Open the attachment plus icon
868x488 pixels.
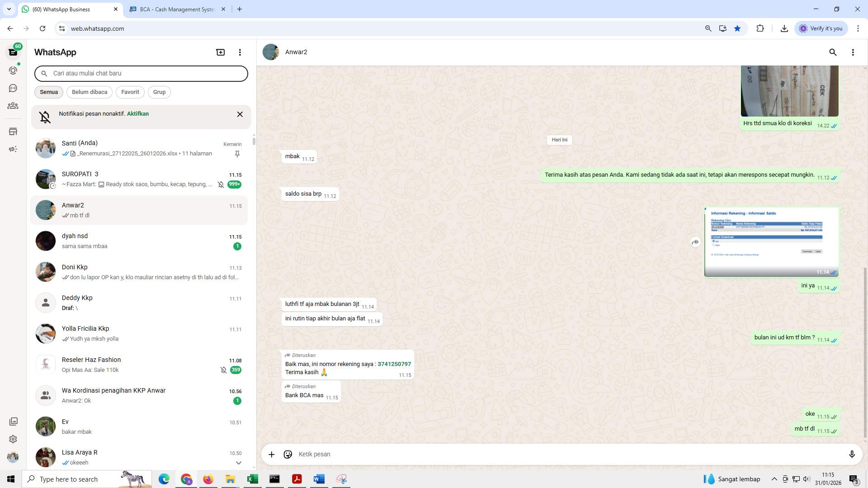pos(271,454)
